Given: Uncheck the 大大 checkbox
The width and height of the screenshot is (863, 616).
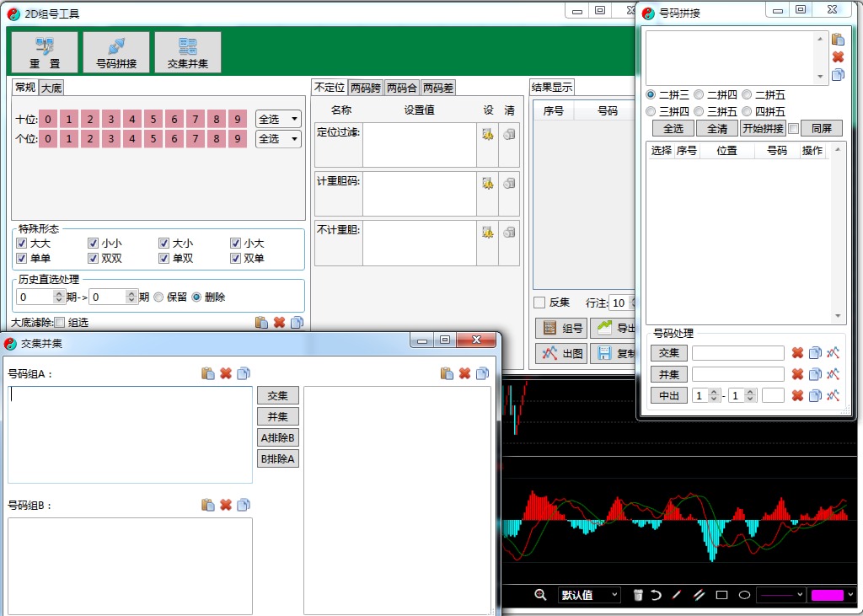Looking at the screenshot, I should [x=22, y=244].
